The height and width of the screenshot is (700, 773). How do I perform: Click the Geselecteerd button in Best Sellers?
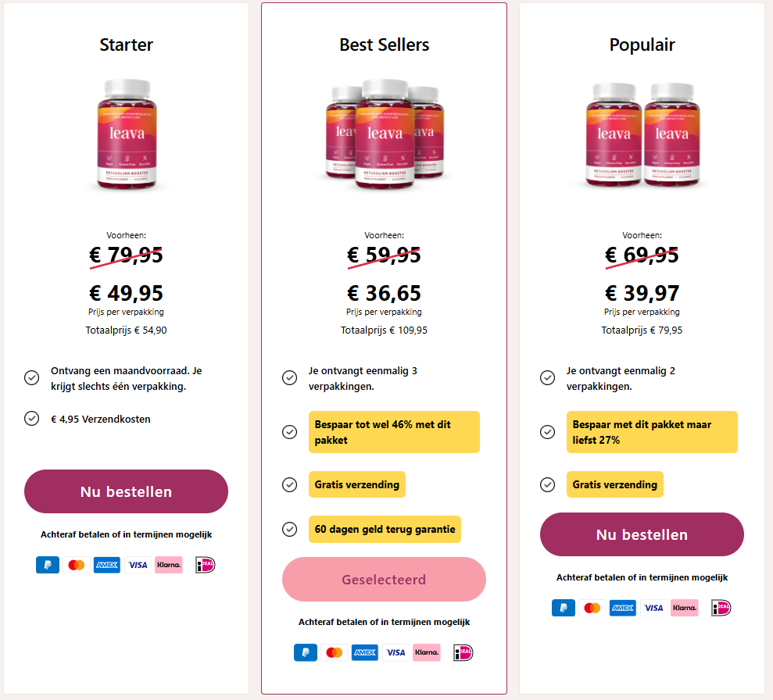(384, 580)
